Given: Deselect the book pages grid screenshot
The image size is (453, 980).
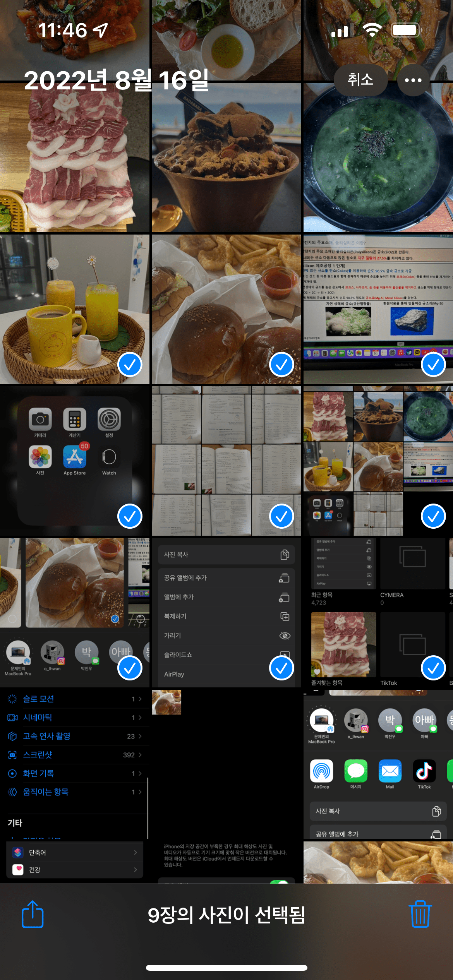Looking at the screenshot, I should 226,461.
